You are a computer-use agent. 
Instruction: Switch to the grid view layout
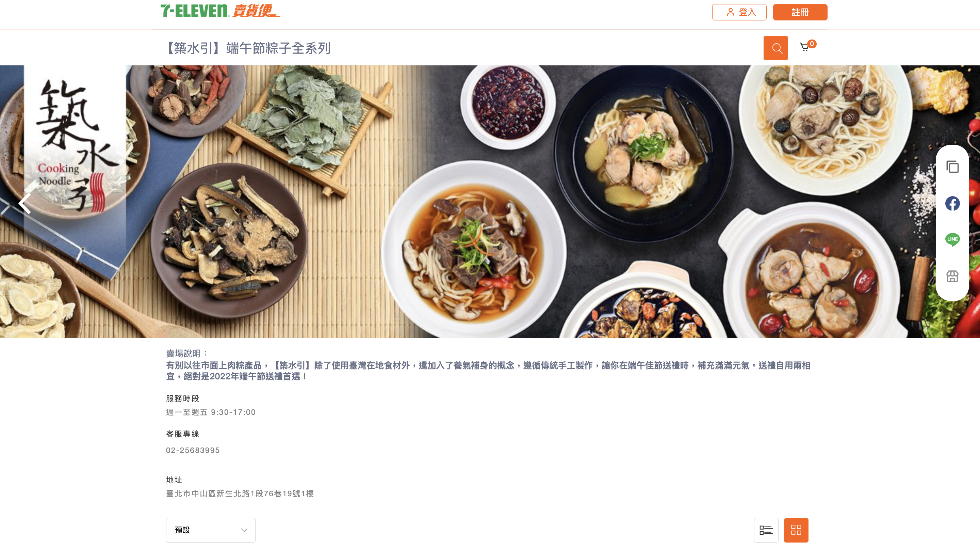pyautogui.click(x=796, y=530)
